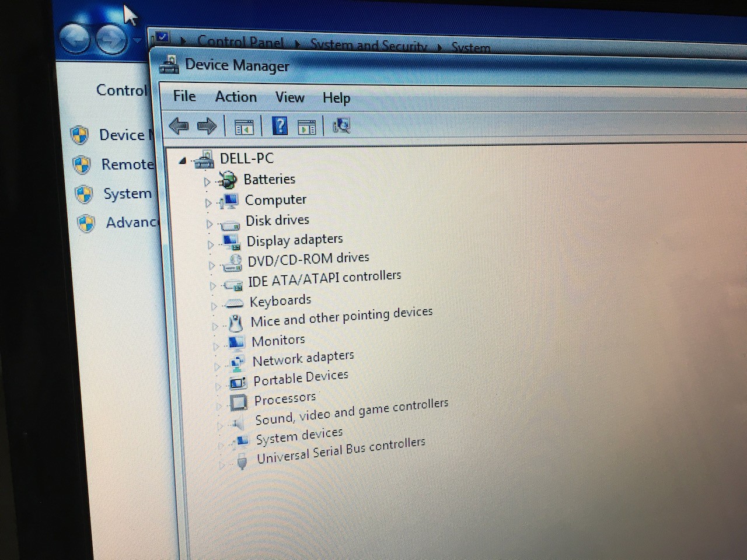Select the Disk drives label
This screenshot has height=560, width=747.
[277, 220]
